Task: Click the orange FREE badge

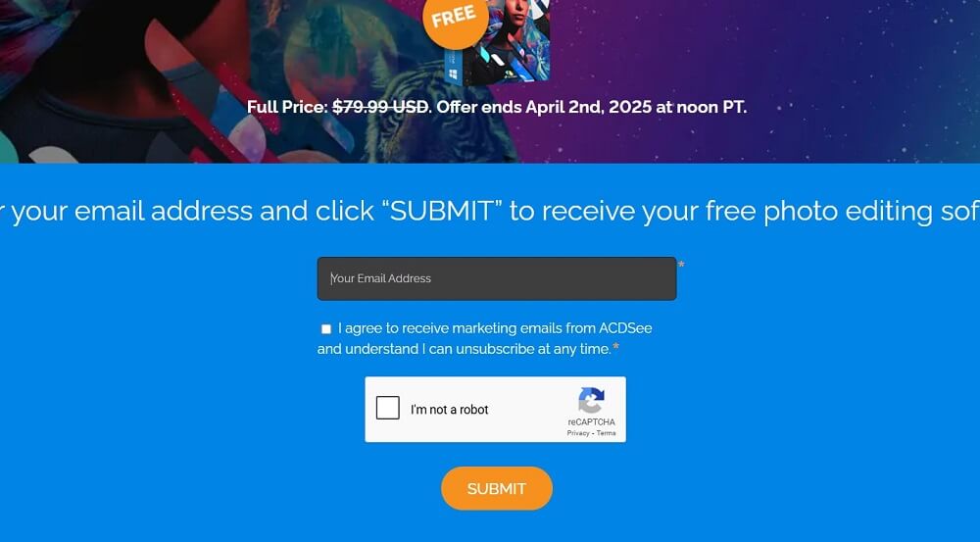Action: 455,19
